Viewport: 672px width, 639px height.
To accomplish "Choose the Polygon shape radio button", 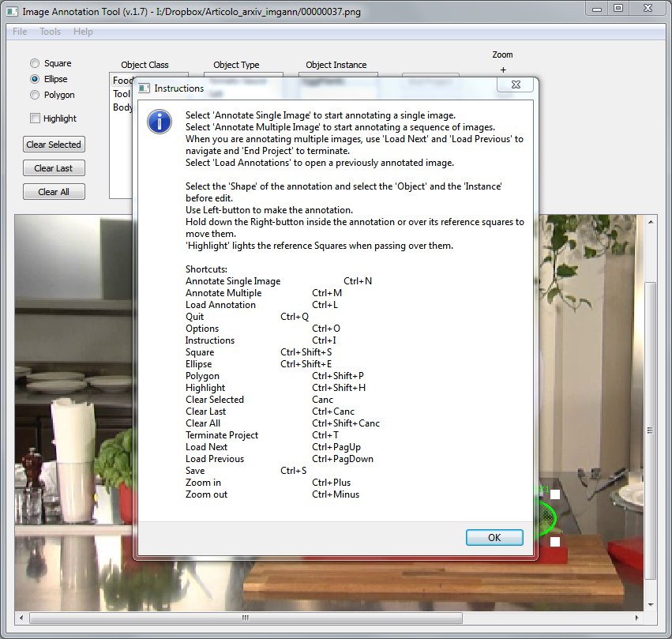I will click(x=35, y=95).
